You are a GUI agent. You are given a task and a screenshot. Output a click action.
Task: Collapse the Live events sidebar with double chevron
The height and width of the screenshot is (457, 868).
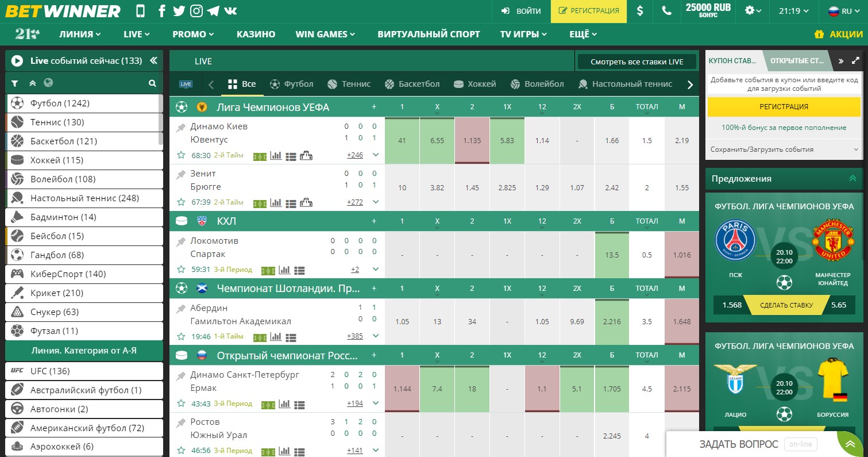coord(153,60)
